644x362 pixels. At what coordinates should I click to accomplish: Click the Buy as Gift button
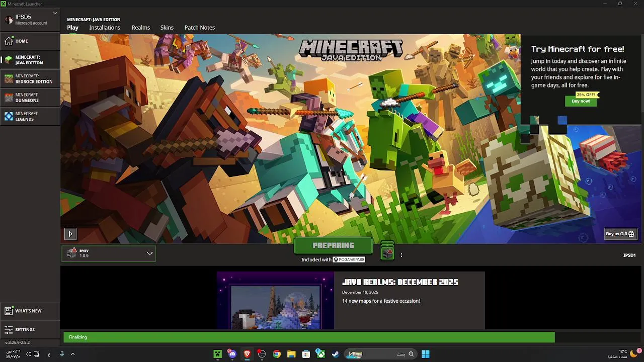tap(620, 234)
